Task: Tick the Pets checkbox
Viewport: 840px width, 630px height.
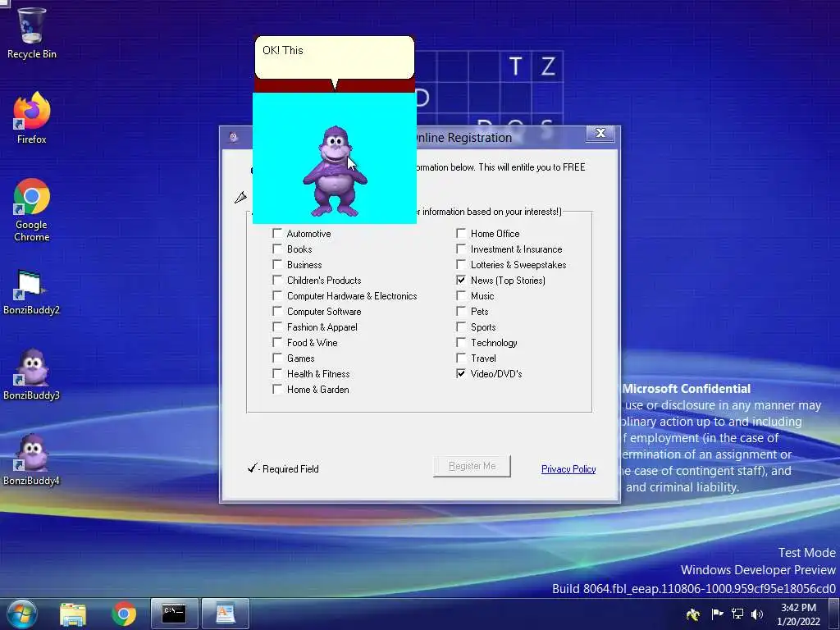Action: click(461, 311)
